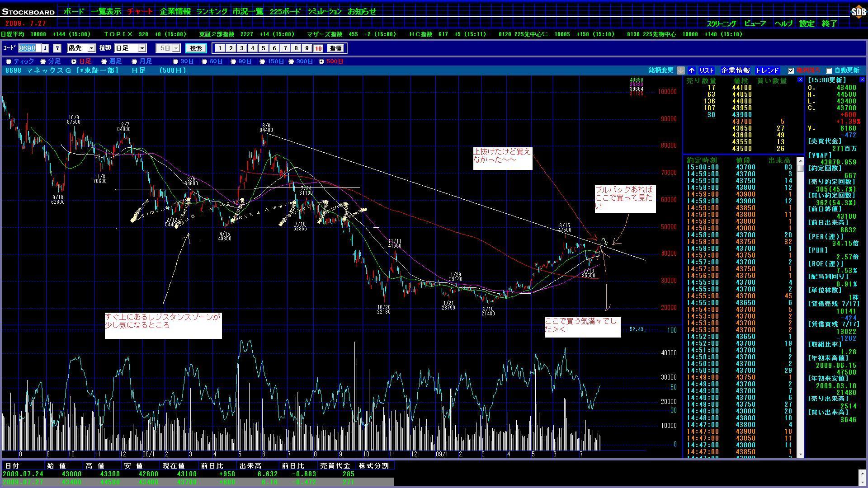Close the price info panel with its X
The width and height of the screenshot is (868, 488).
click(863, 80)
